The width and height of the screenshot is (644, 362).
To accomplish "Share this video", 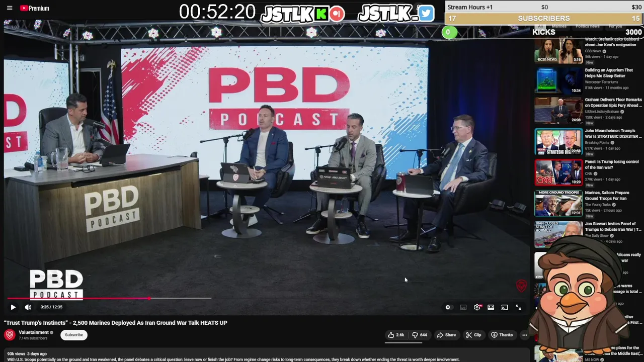I will tap(446, 335).
